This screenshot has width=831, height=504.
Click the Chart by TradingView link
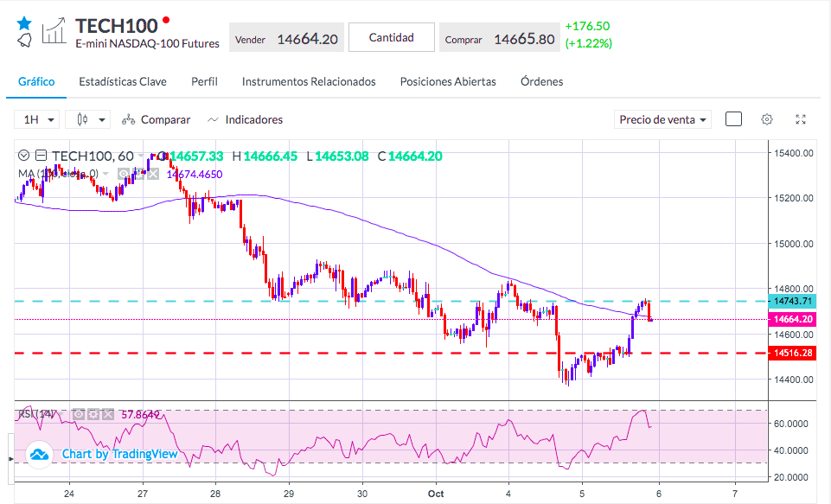pos(120,454)
